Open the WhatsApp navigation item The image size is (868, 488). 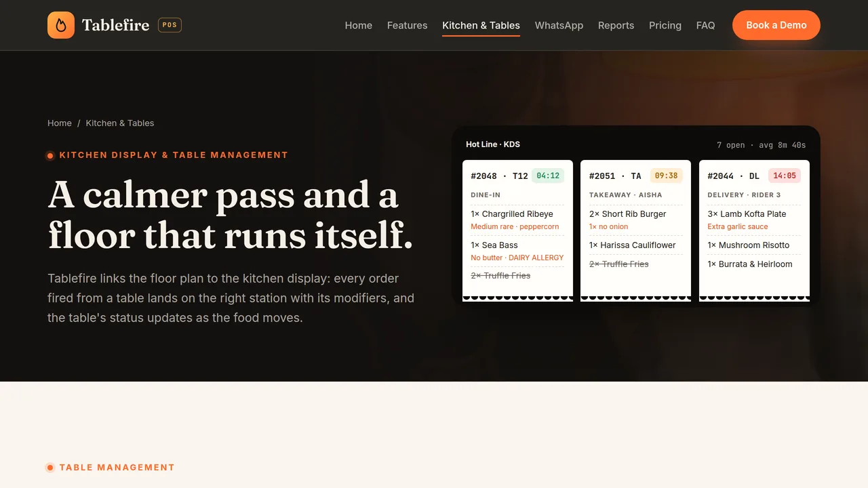(559, 25)
